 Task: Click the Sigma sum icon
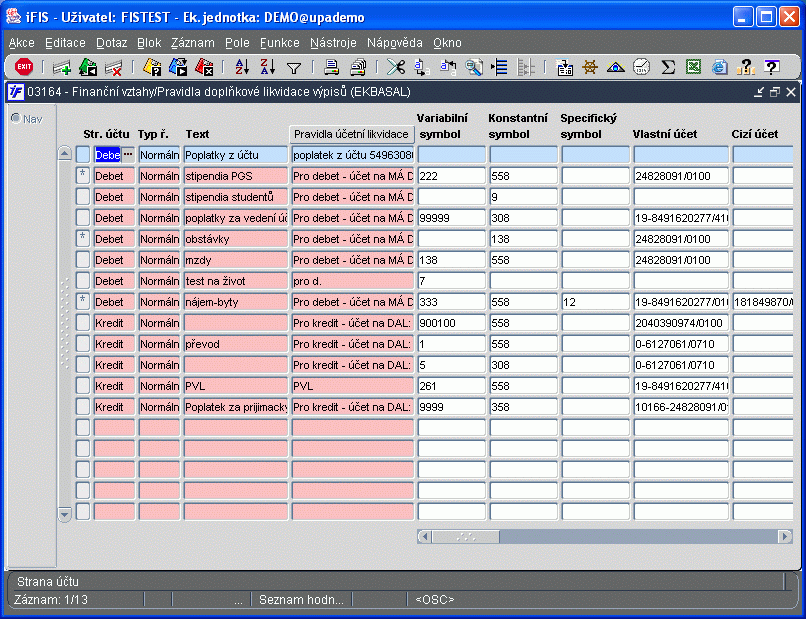point(668,67)
